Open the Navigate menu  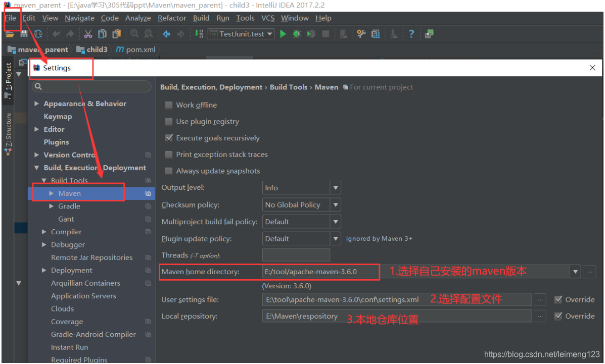(x=79, y=18)
